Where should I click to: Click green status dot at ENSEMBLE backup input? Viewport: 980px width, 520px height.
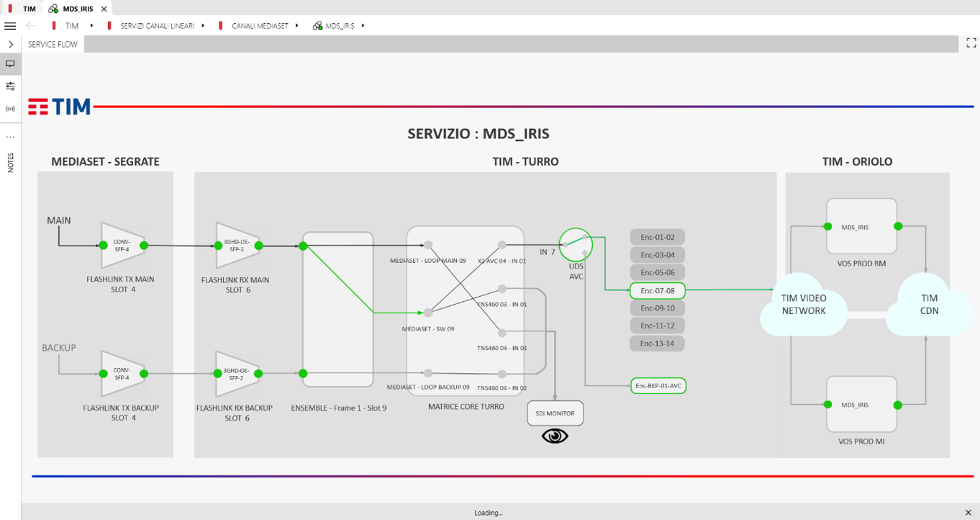point(303,374)
